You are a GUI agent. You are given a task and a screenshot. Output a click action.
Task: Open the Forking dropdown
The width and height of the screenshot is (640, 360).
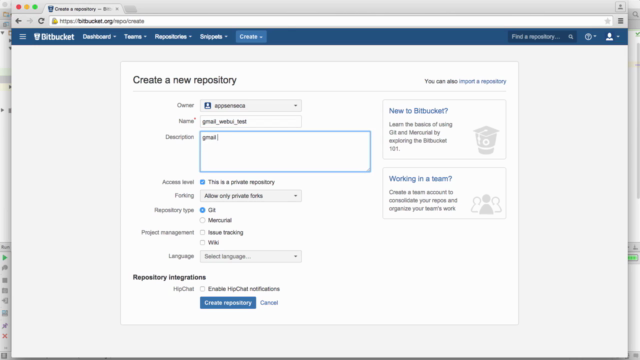pyautogui.click(x=251, y=196)
